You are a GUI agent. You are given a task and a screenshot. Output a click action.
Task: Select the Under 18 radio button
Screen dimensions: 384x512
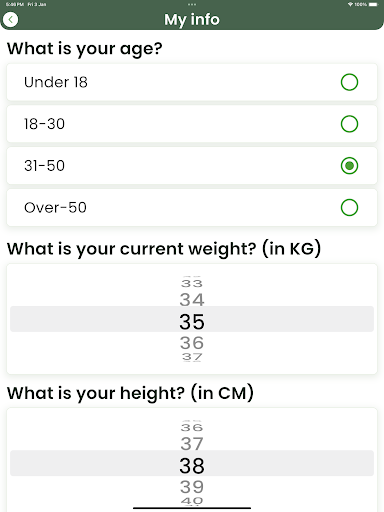349,82
